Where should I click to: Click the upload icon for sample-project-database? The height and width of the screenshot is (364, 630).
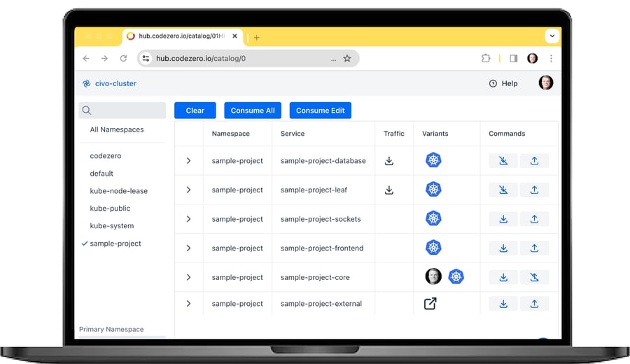534,161
